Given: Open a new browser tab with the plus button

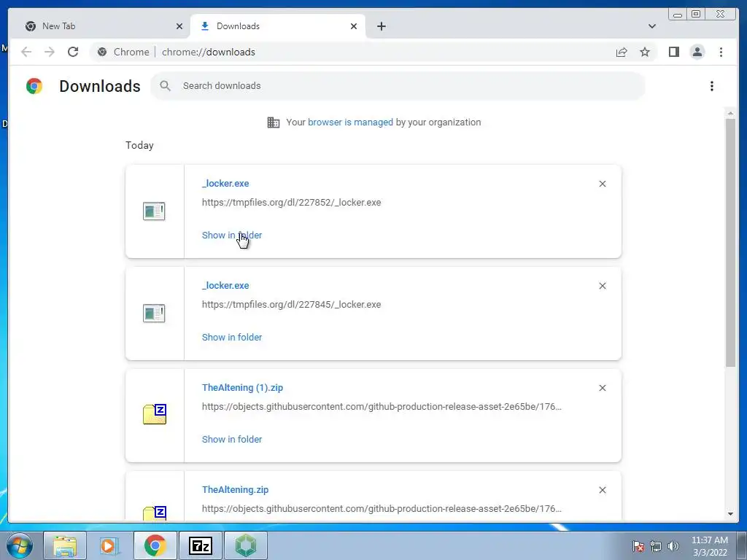Looking at the screenshot, I should [381, 26].
